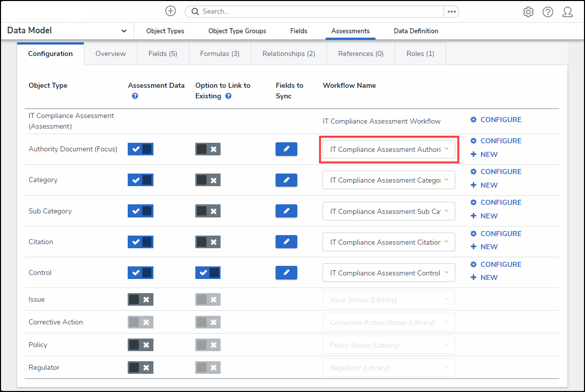Click CONFIGURE for IT Compliance Assessment row
The height and width of the screenshot is (392, 585).
pos(496,120)
